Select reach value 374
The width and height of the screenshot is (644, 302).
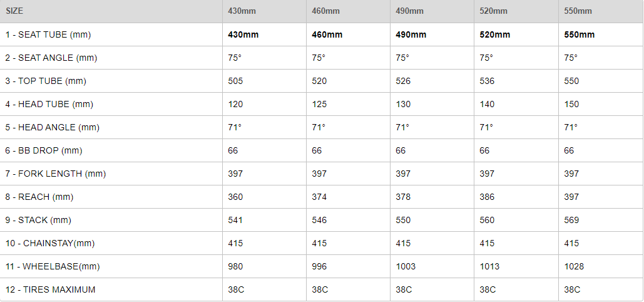(x=319, y=197)
